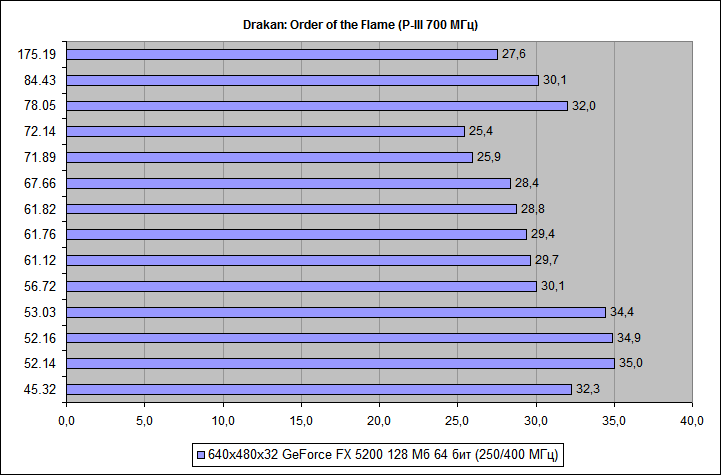The height and width of the screenshot is (475, 721).
Task: Select the bar for driver 175.19
Action: 282,54
